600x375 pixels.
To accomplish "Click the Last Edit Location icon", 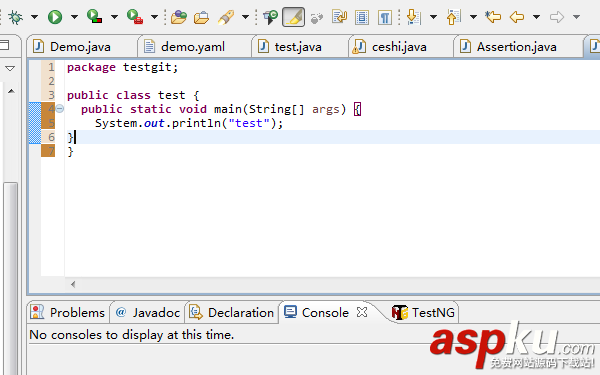I will pos(493,17).
